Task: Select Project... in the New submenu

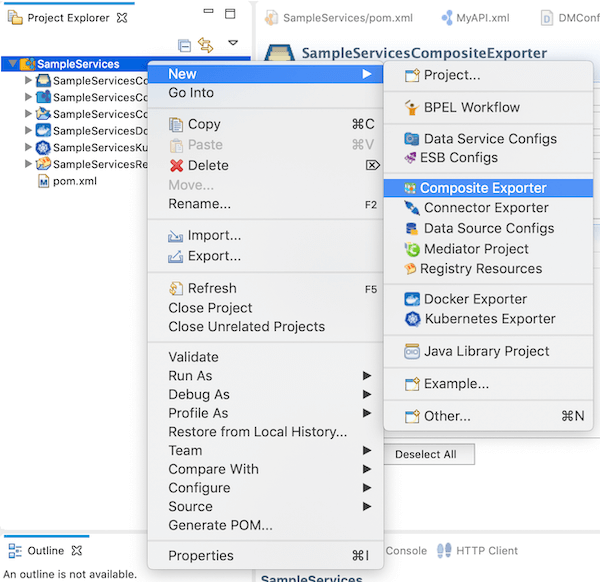Action: (x=488, y=75)
